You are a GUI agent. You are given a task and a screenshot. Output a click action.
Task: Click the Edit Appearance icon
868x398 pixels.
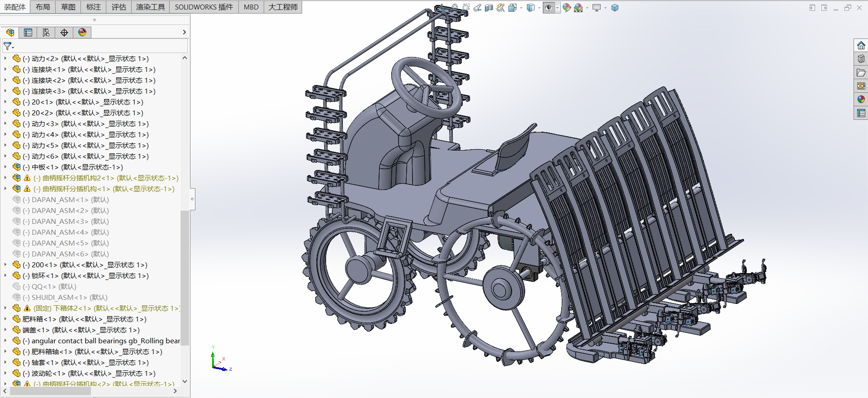coord(567,8)
